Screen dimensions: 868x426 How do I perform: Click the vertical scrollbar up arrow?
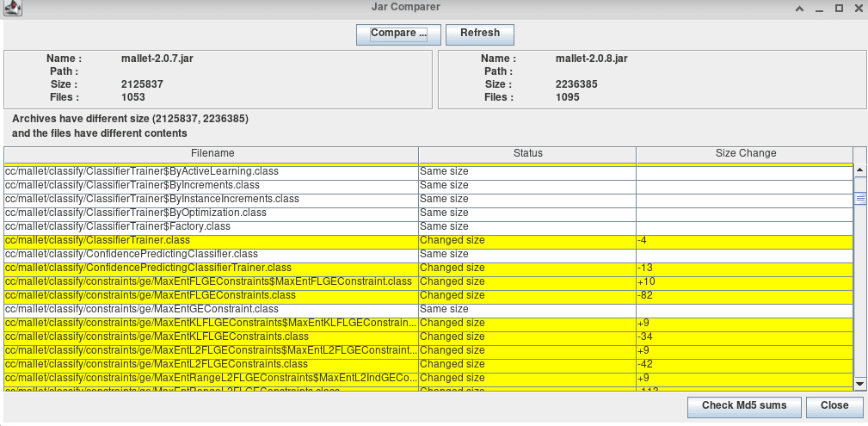tap(859, 170)
